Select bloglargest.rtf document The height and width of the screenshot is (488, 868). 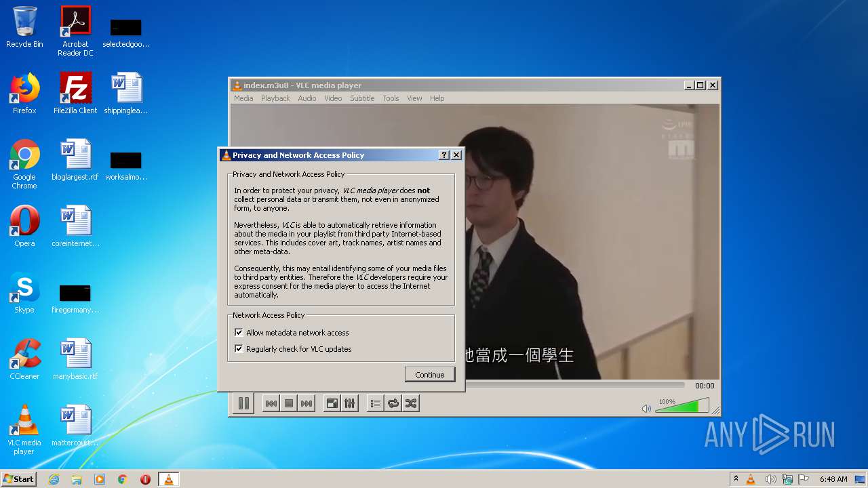tap(75, 160)
